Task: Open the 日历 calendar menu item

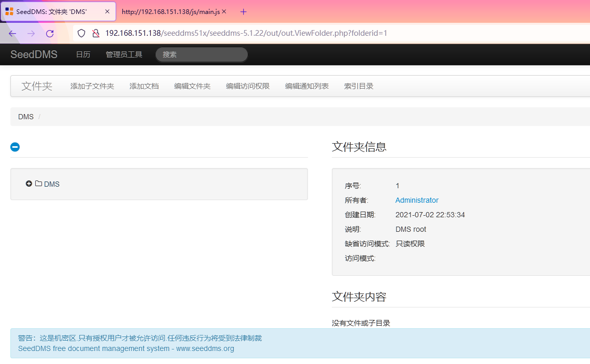Action: (x=83, y=54)
